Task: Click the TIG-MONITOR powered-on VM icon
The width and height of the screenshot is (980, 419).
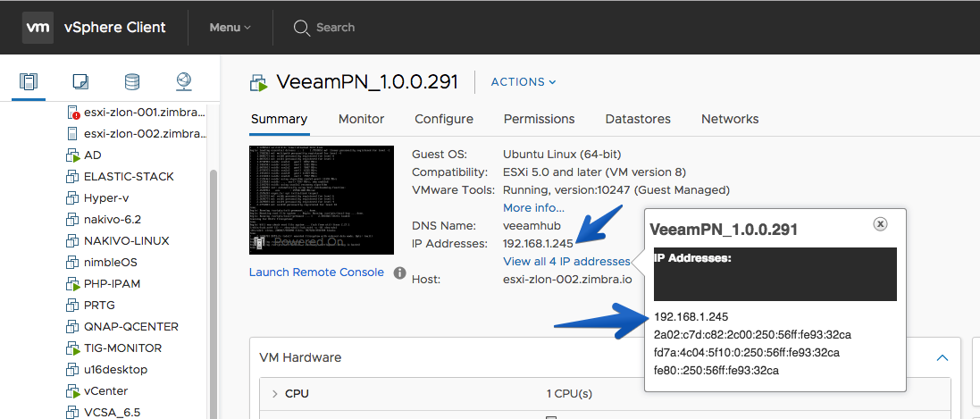Action: point(72,348)
